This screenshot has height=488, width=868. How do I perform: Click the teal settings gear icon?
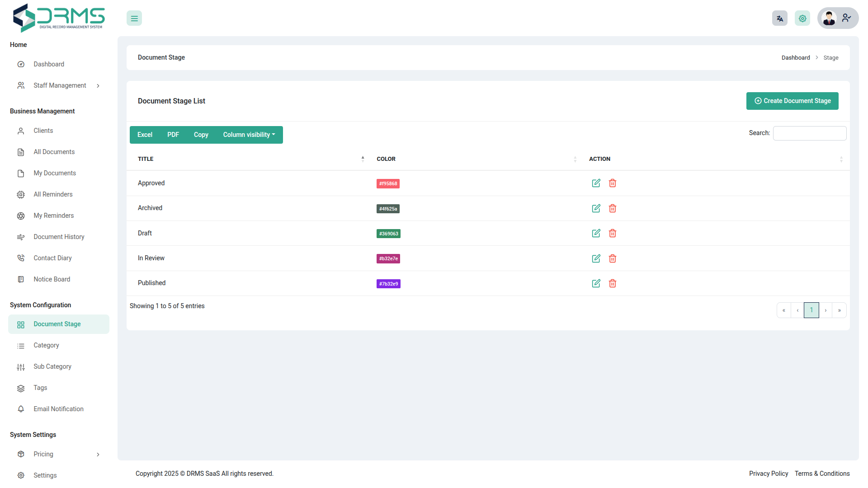(x=802, y=19)
